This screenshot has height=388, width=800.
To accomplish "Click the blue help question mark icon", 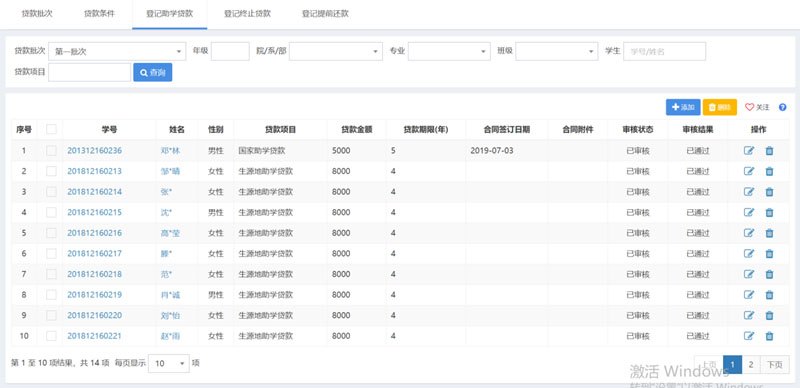I will (783, 107).
